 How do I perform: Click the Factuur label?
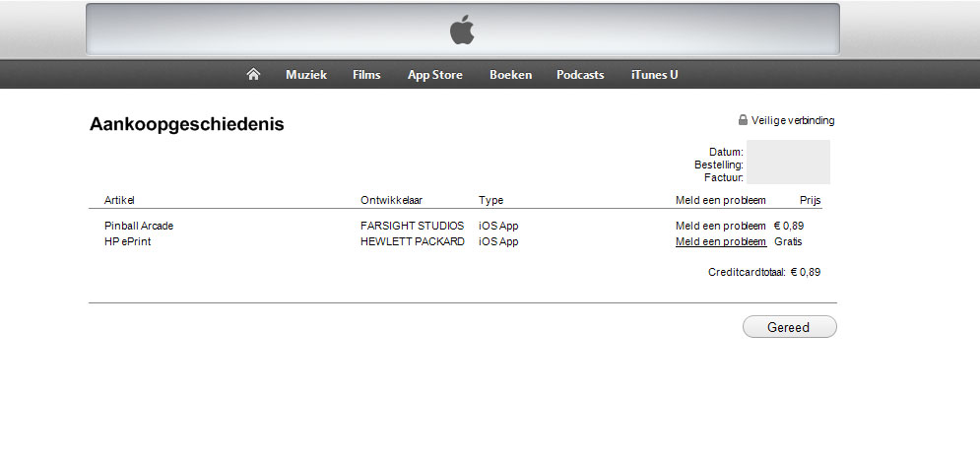(x=724, y=178)
